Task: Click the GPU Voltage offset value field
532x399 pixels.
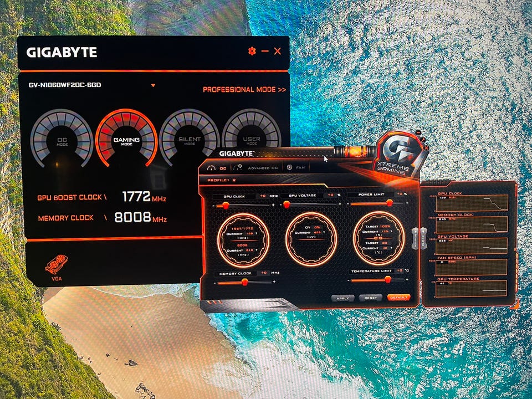Action: 330,195
